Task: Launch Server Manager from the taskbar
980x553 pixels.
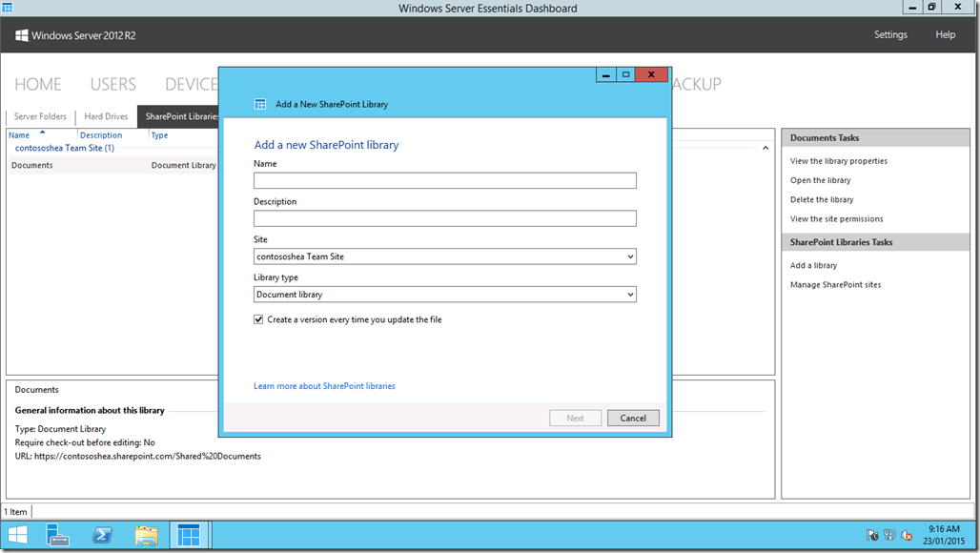Action: 57,535
